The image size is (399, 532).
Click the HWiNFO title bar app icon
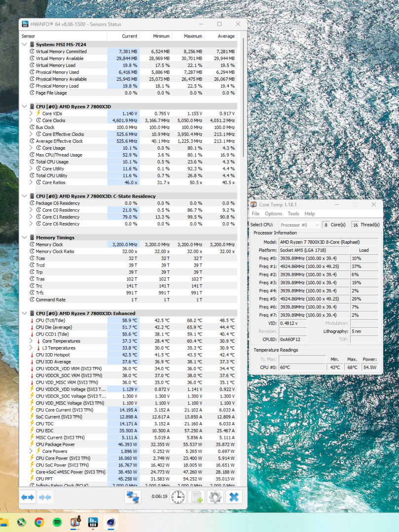pos(25,24)
